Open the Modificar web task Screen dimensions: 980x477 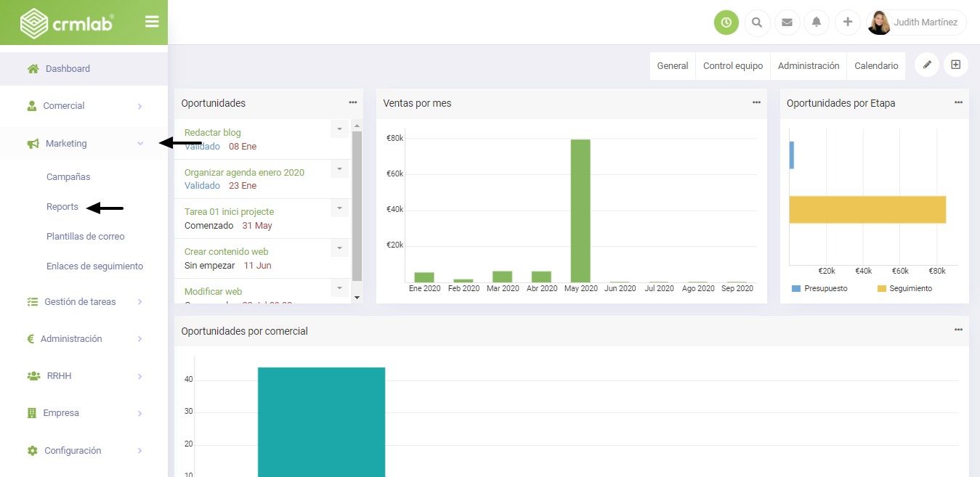[x=213, y=292]
